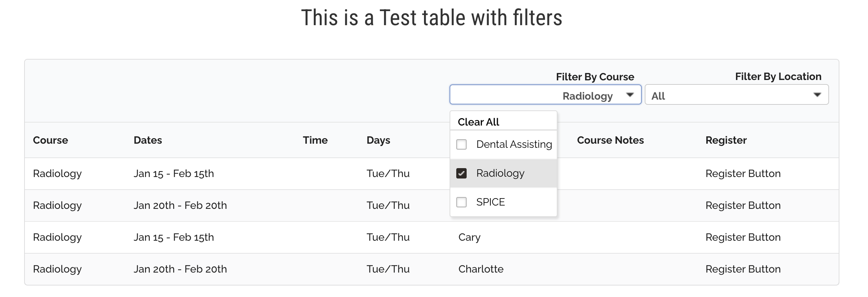Click the Course Notes column header
The height and width of the screenshot is (297, 868).
click(610, 140)
